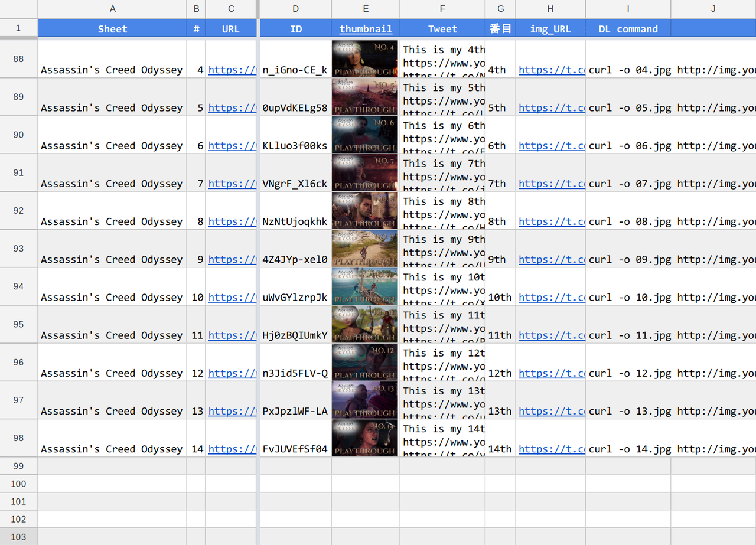Screen dimensions: 756x545
Task: Open the URL link in row 88
Action: click(232, 70)
